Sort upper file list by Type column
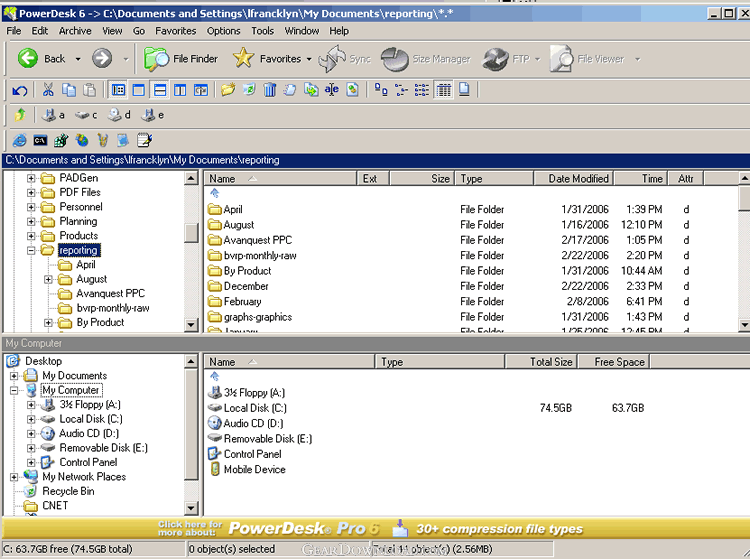The height and width of the screenshot is (559, 750). point(494,178)
